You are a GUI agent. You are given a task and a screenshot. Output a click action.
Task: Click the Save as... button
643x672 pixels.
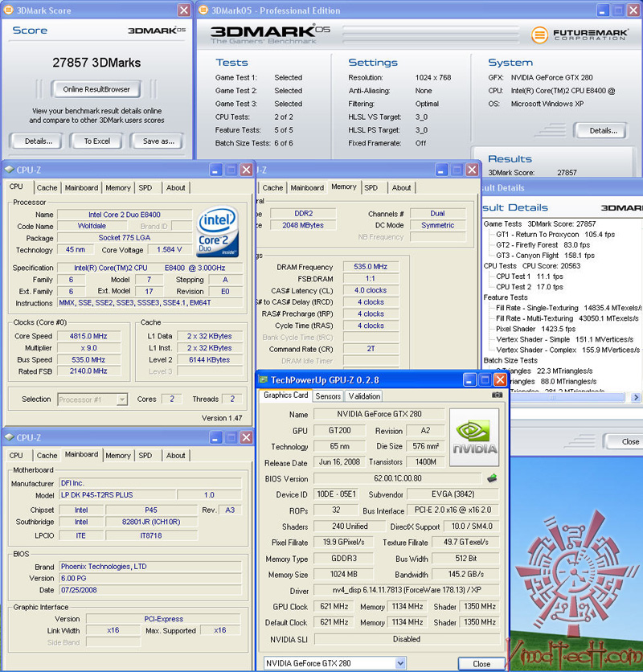pos(158,141)
